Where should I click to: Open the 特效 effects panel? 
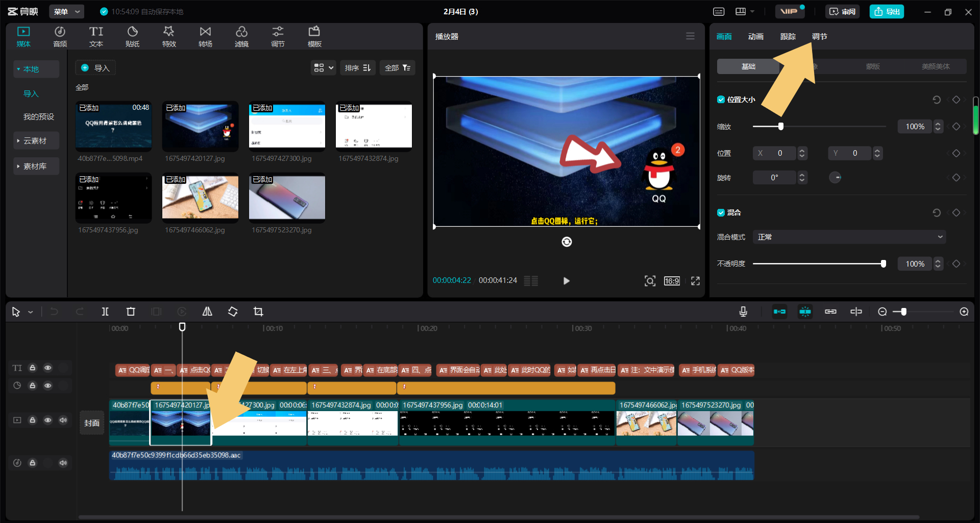pos(169,37)
